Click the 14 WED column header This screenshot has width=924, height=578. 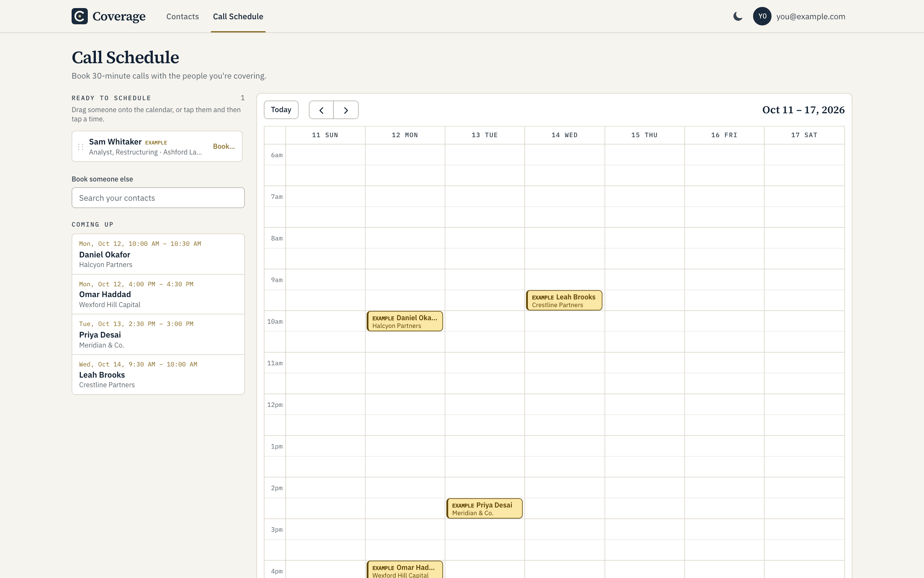coord(565,135)
